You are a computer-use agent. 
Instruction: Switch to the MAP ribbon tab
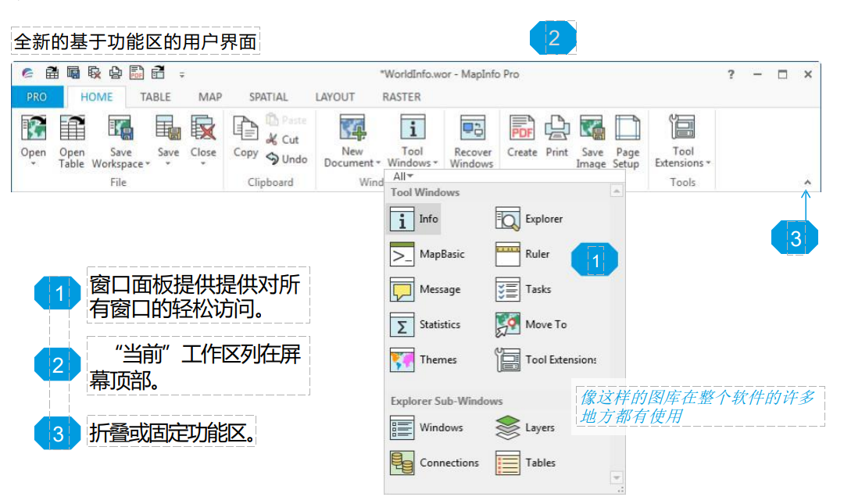tap(210, 97)
